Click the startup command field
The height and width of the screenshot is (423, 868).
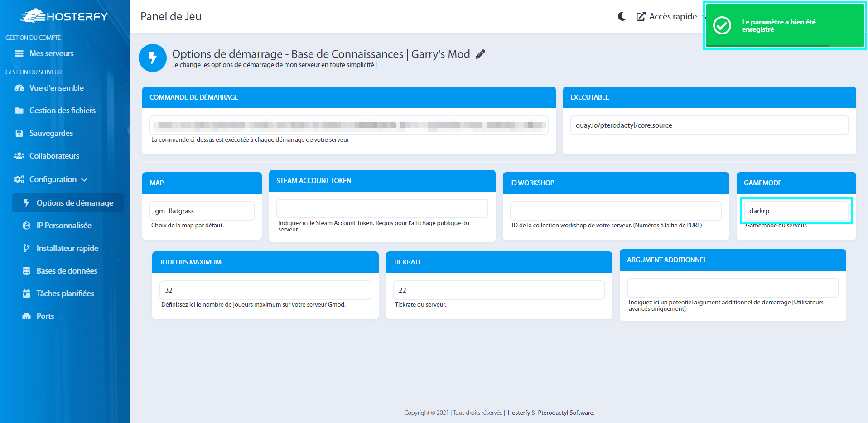point(349,125)
